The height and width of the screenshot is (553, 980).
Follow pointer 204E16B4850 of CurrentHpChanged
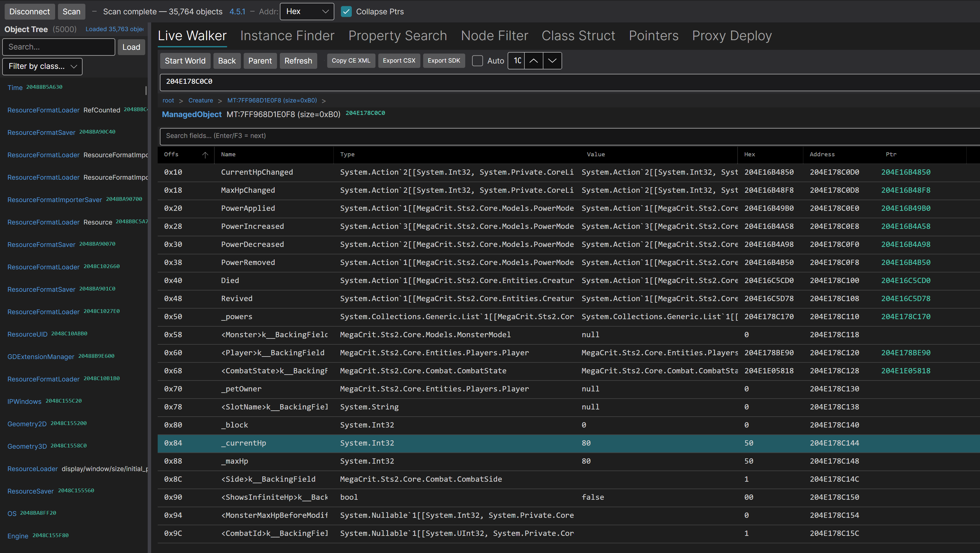pos(906,172)
